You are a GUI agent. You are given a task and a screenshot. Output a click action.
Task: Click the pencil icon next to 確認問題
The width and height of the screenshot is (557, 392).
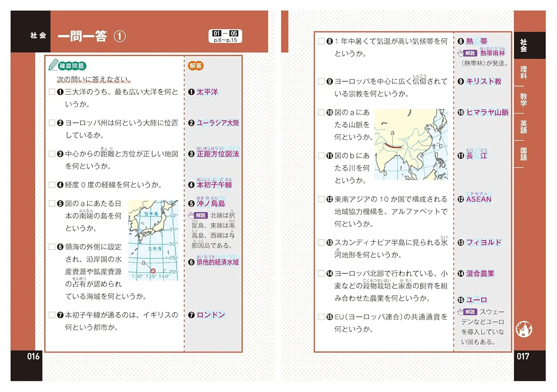(x=53, y=64)
